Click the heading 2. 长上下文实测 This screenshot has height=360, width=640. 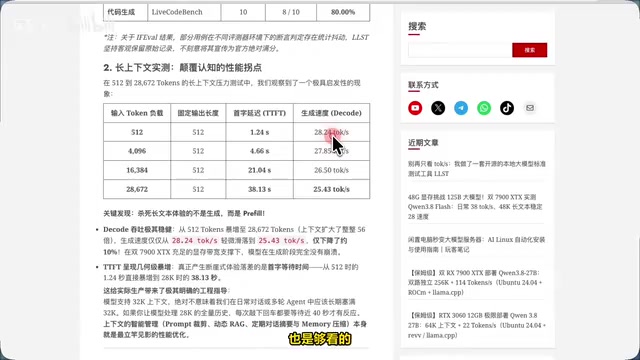(182, 67)
